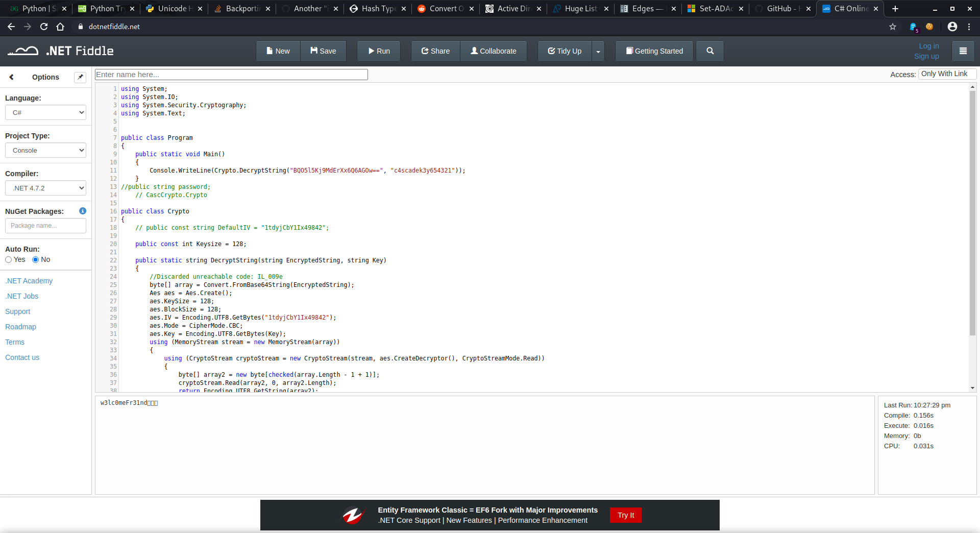The height and width of the screenshot is (533, 980).
Task: Expand the Tidy Up arrow dropdown
Action: 598,51
